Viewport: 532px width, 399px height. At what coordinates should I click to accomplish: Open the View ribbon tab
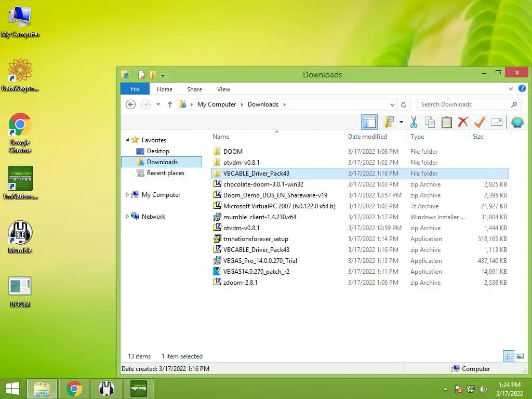pyautogui.click(x=223, y=89)
